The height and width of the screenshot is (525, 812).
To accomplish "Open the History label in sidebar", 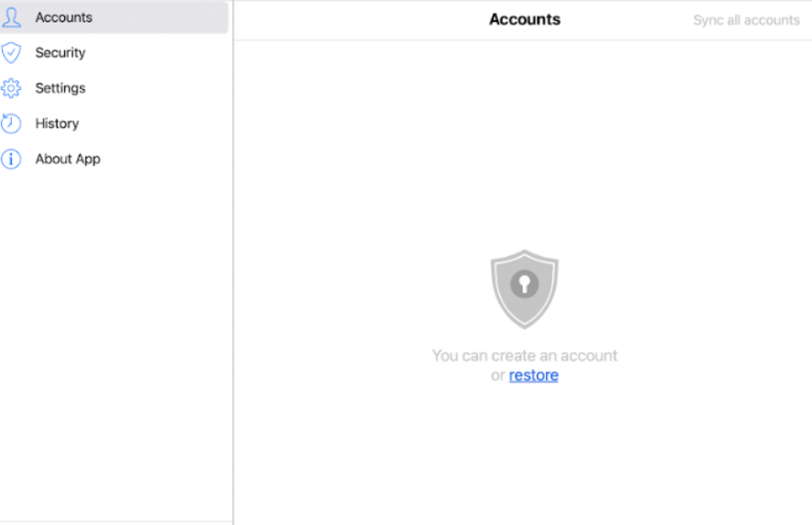I will tap(57, 124).
